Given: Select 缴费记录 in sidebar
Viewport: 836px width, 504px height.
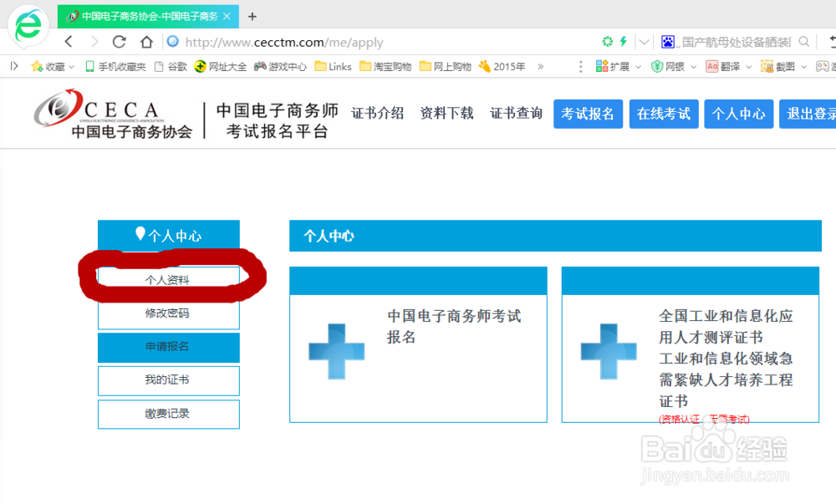Looking at the screenshot, I should point(169,414).
